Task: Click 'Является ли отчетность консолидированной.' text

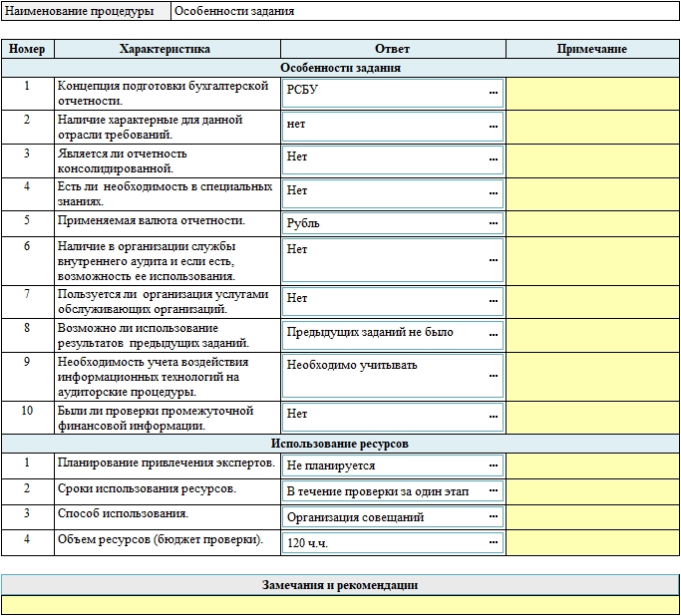Action: pyautogui.click(x=122, y=160)
